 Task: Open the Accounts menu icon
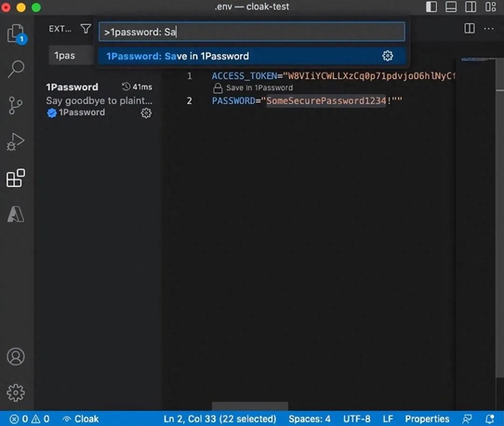click(x=15, y=356)
